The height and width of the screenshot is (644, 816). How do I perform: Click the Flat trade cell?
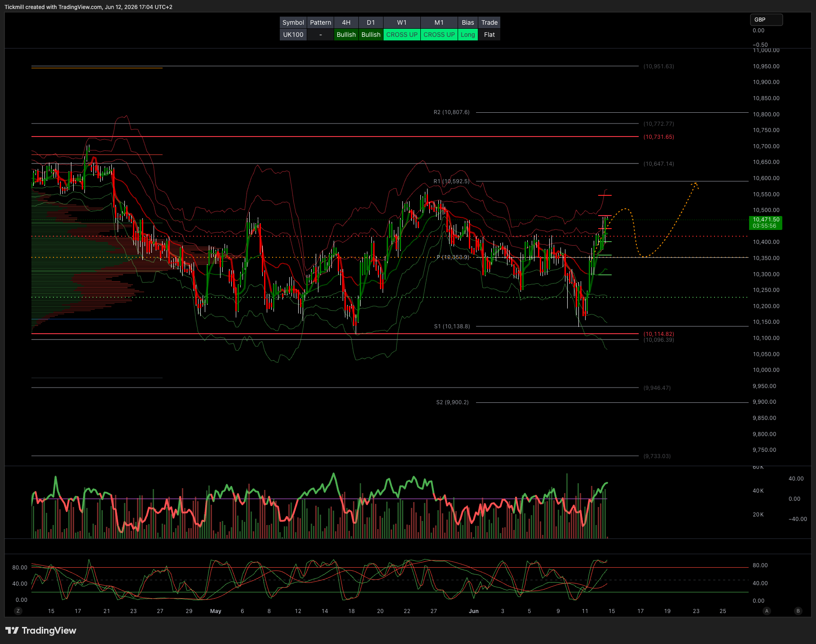tap(490, 35)
